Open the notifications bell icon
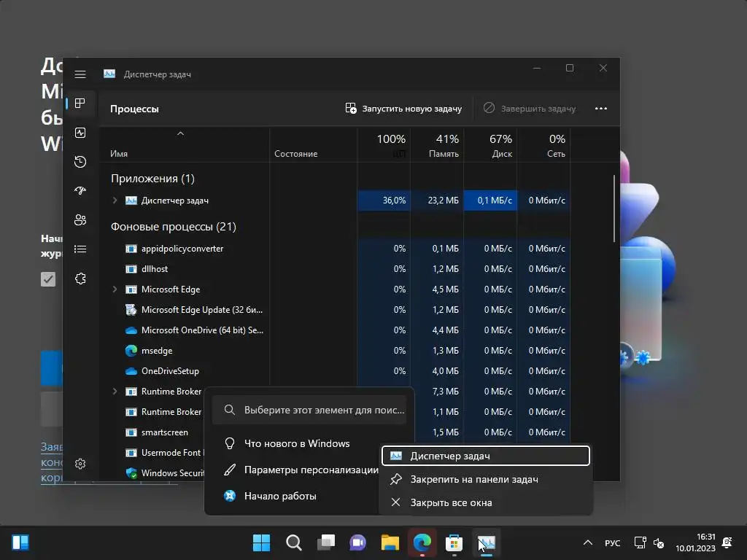Image resolution: width=747 pixels, height=560 pixels. [x=727, y=542]
